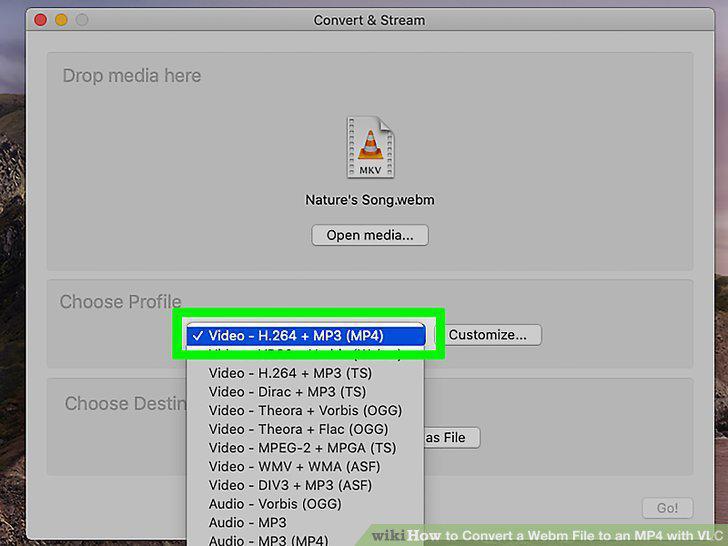Choose the Audio - MP3 profile
The image size is (728, 546).
[x=306, y=522]
